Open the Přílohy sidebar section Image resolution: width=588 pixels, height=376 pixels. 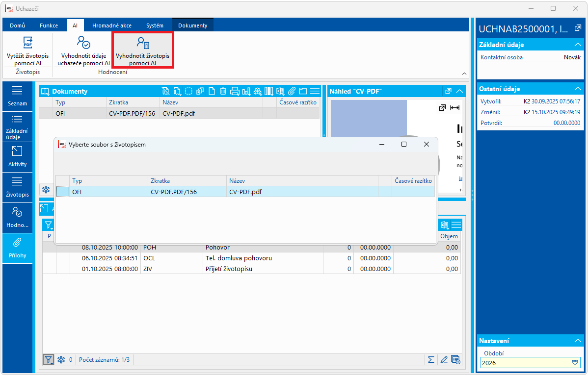point(17,248)
